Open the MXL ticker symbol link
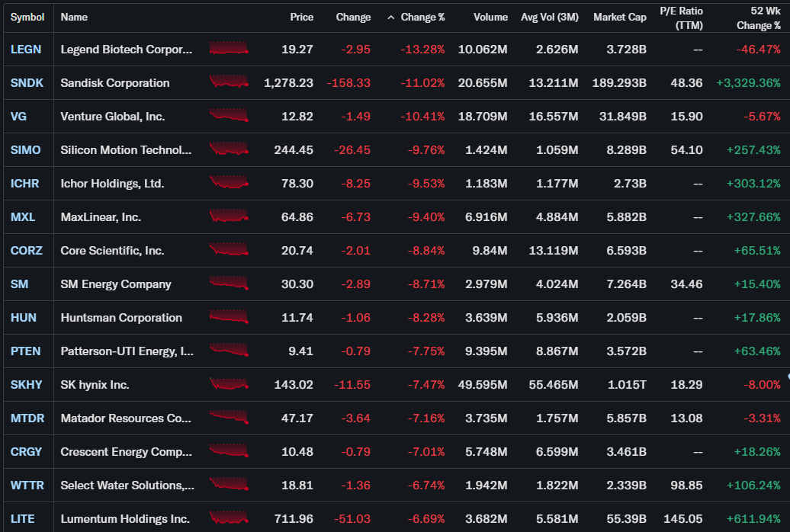The width and height of the screenshot is (790, 532). [23, 217]
